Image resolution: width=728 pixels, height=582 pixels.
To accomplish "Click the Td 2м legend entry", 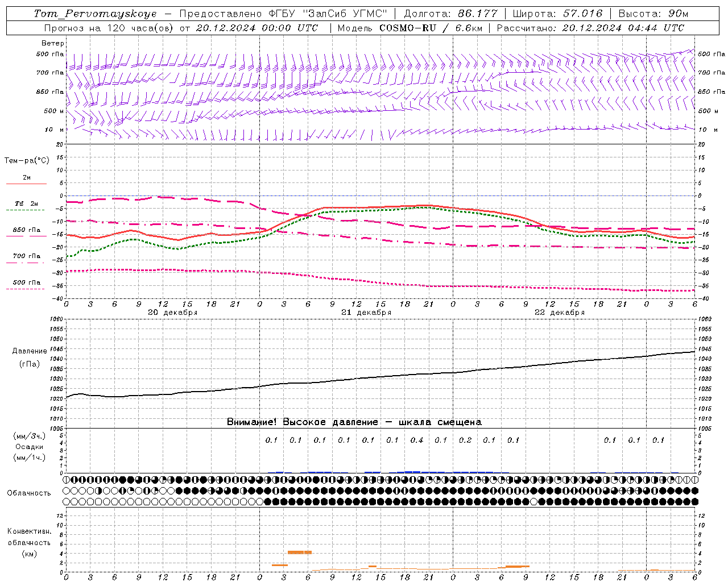I will tap(26, 203).
